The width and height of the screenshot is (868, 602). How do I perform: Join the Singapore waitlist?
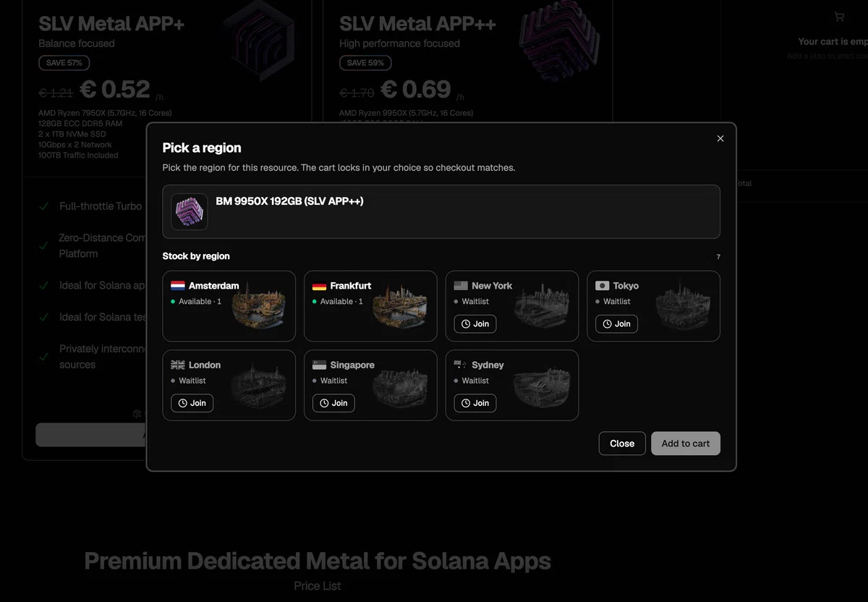pyautogui.click(x=333, y=403)
